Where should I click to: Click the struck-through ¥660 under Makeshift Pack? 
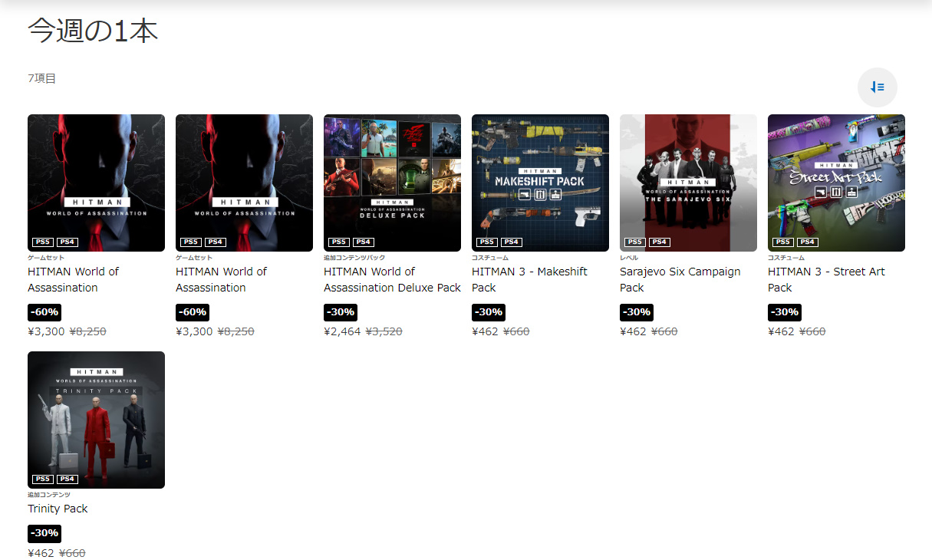pos(516,331)
